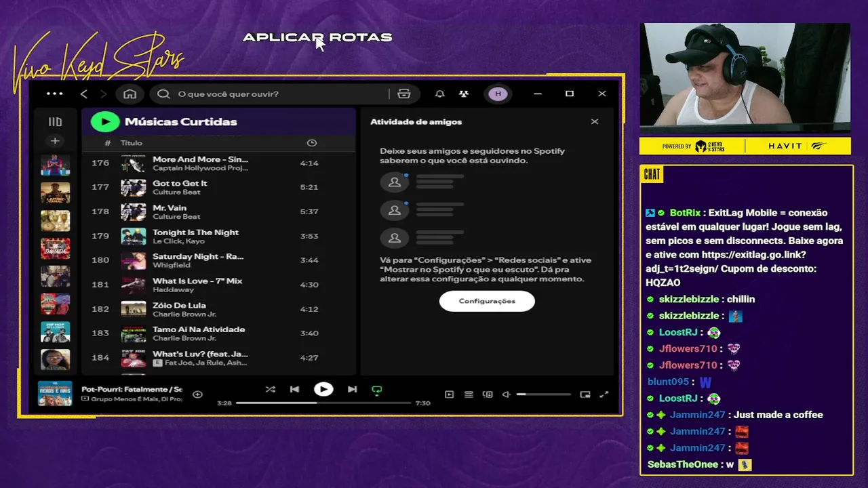Image resolution: width=868 pixels, height=488 pixels.
Task: Select track Mr. Vain
Action: pyautogui.click(x=218, y=211)
